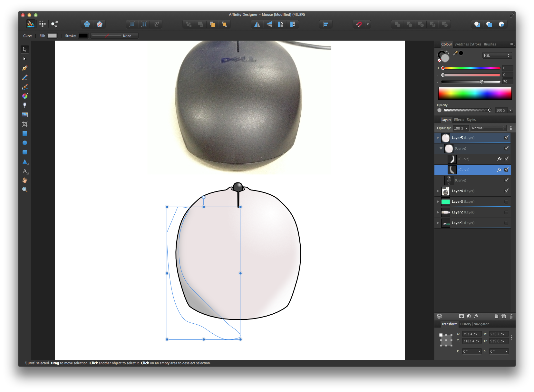This screenshot has width=534, height=392.
Task: Click the colour picker eyedropper
Action: click(455, 53)
